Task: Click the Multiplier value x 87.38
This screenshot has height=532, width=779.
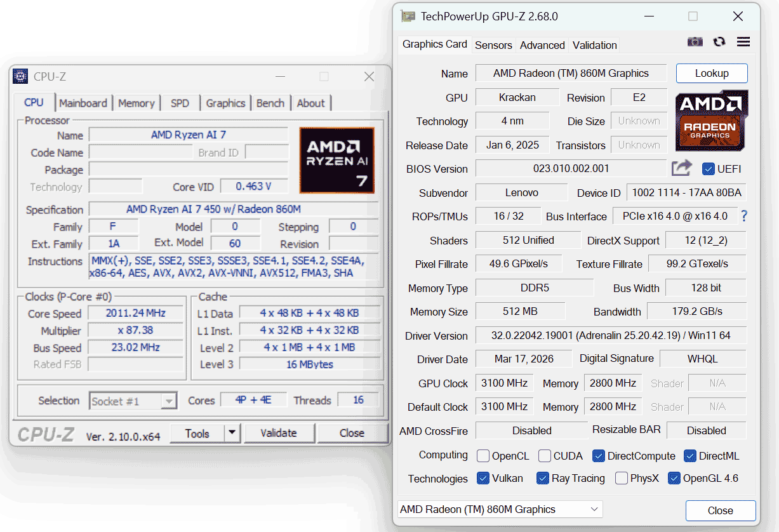Action: click(x=136, y=330)
